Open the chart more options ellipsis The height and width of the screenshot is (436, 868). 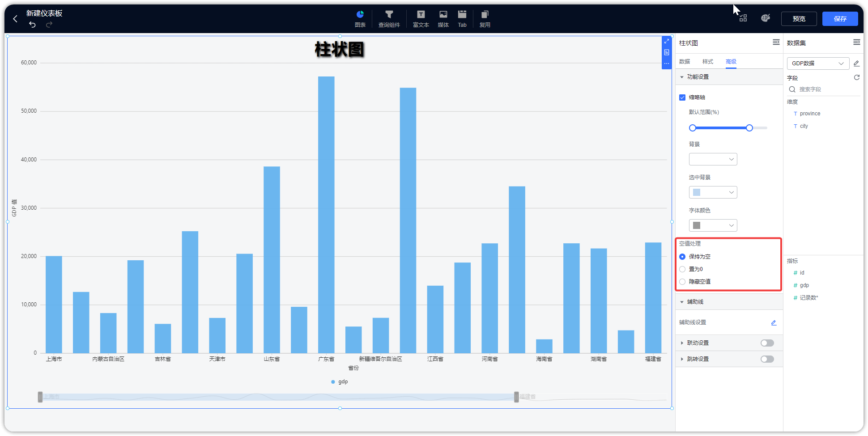667,63
